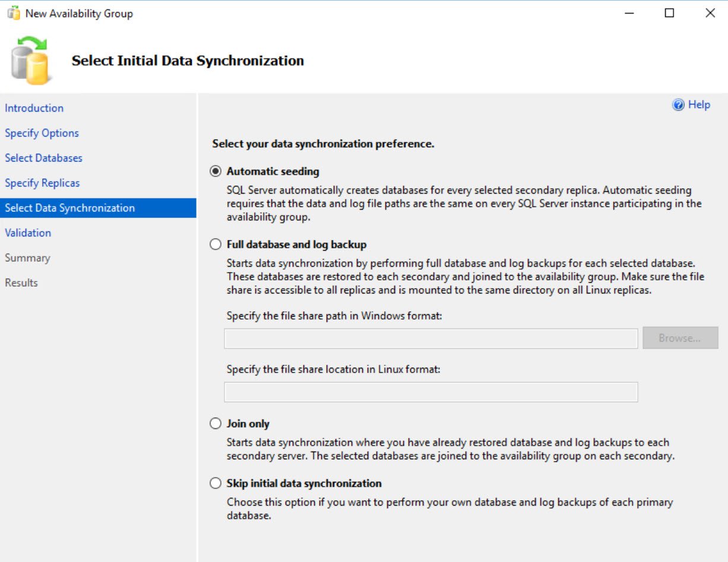Click 'Specify the file share location in Linux format:' label

click(x=333, y=370)
